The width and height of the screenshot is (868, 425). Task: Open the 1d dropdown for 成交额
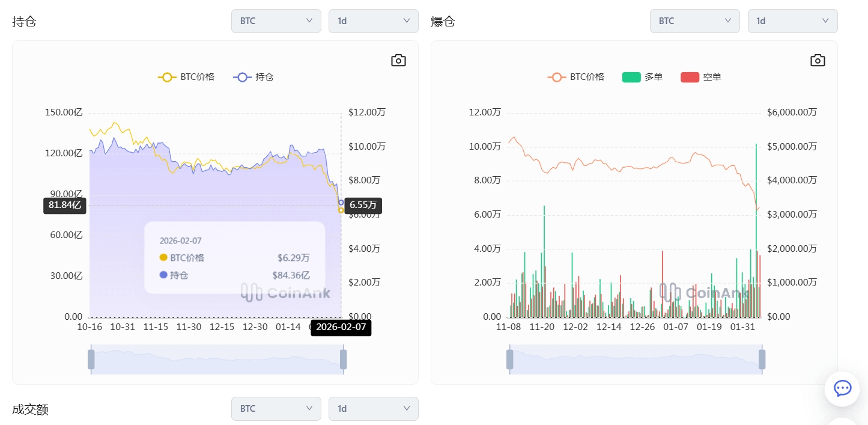[373, 409]
